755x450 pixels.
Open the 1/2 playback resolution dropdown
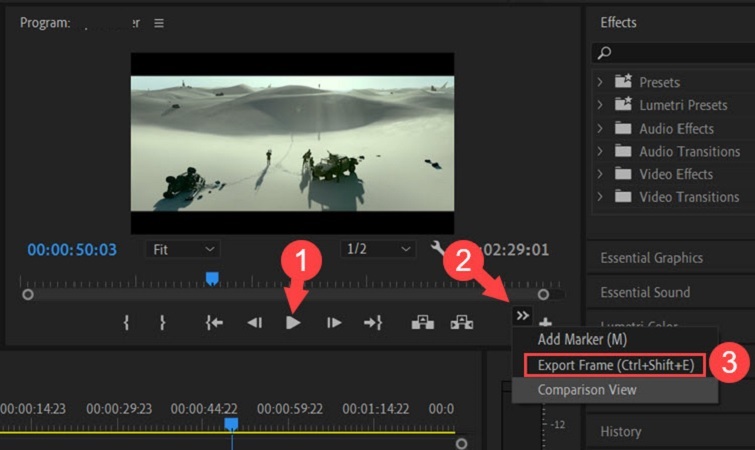[x=376, y=249]
